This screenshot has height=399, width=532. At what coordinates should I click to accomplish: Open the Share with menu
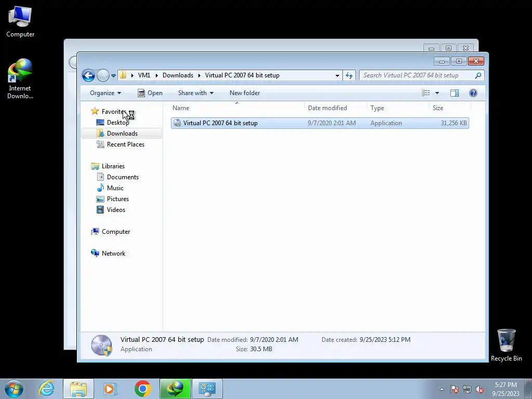click(x=196, y=93)
